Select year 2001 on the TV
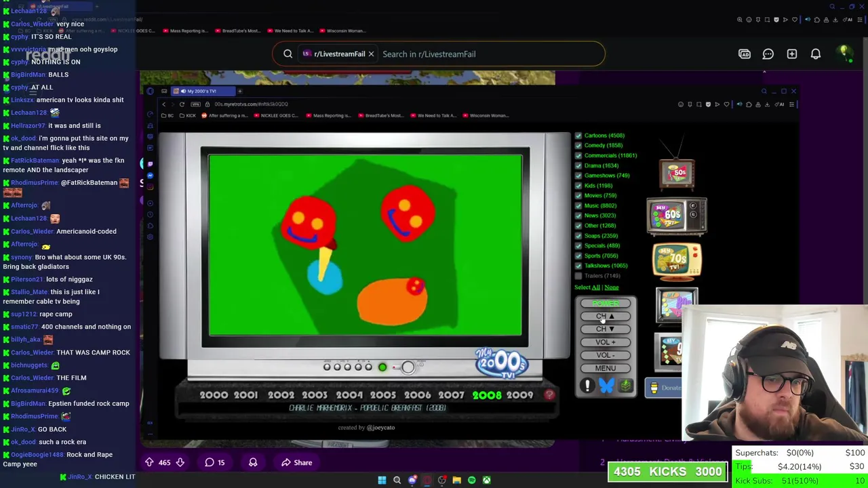Image resolution: width=868 pixels, height=488 pixels. [246, 395]
